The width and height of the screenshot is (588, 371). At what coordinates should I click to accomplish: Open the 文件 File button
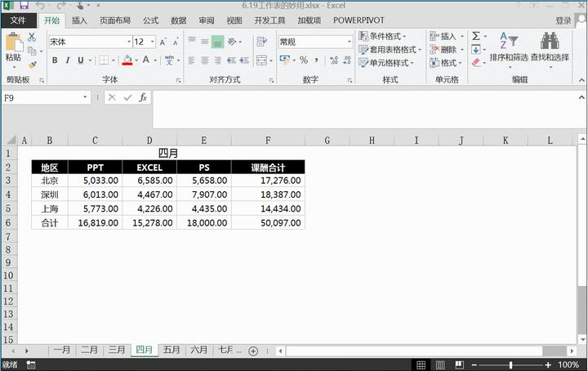[18, 20]
